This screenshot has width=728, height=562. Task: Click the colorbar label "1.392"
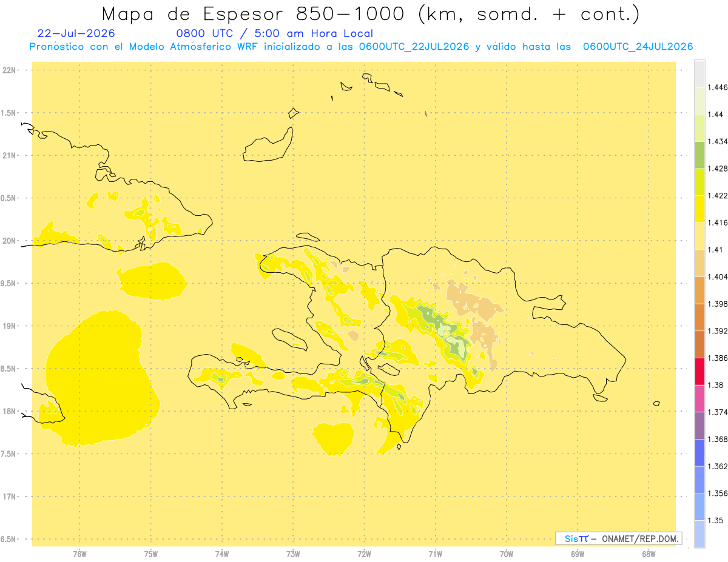coord(717,331)
